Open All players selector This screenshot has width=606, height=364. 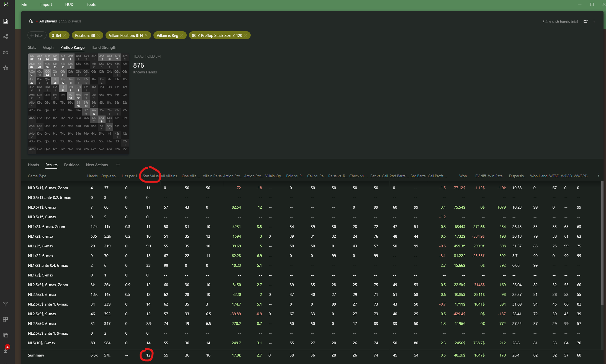pos(48,21)
